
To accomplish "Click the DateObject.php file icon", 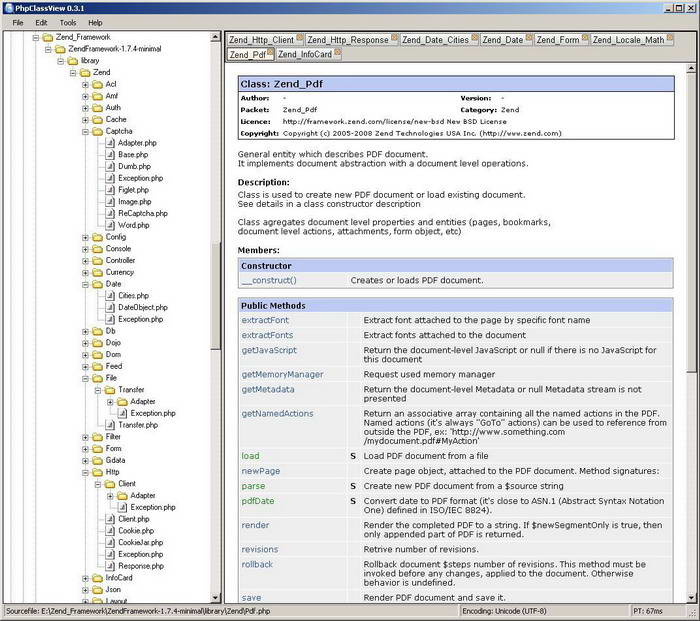I will [110, 308].
